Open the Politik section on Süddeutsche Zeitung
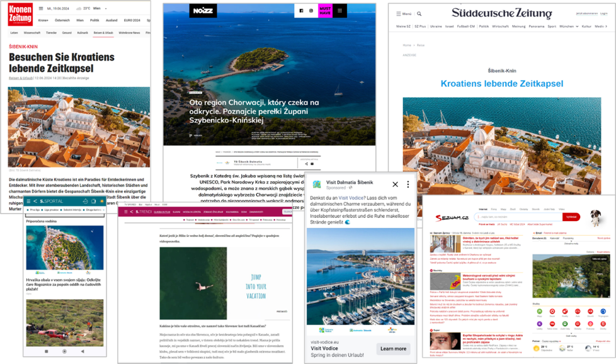The image size is (616, 364). click(484, 26)
